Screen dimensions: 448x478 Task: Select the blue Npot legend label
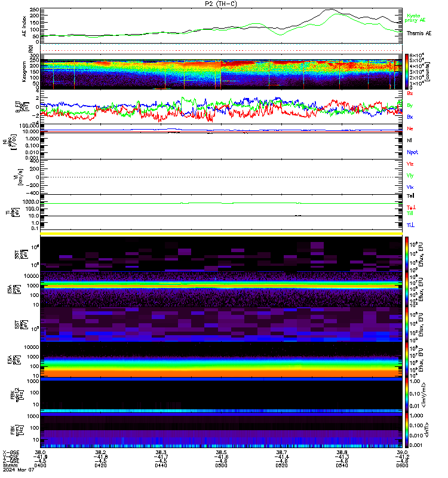(x=412, y=152)
